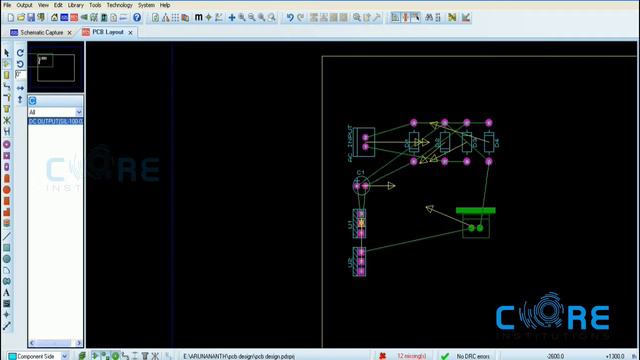Select the 2D Graphics Box tool
Screen dimensions: 640x360
7,248
